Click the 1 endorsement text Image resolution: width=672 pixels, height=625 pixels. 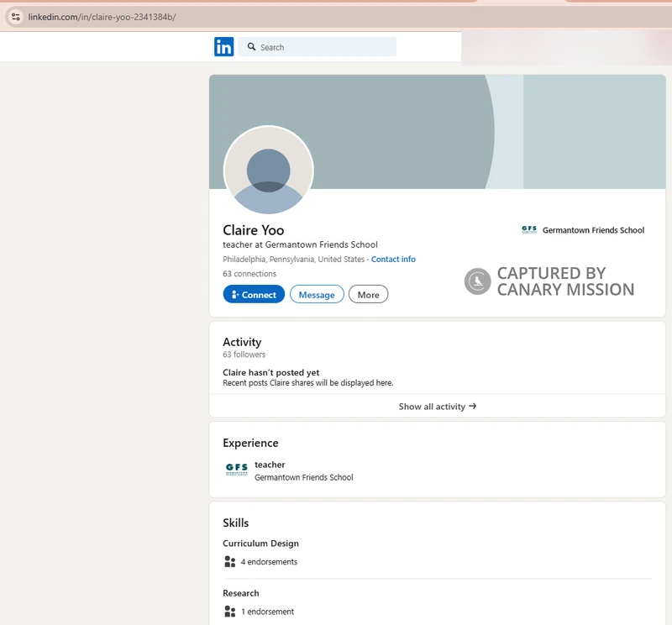pos(267,612)
